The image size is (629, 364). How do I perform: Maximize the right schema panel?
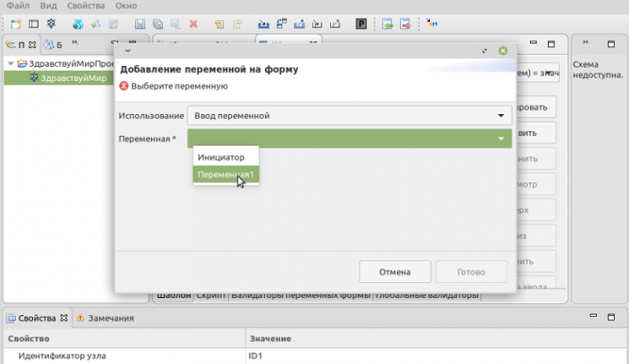pos(611,44)
